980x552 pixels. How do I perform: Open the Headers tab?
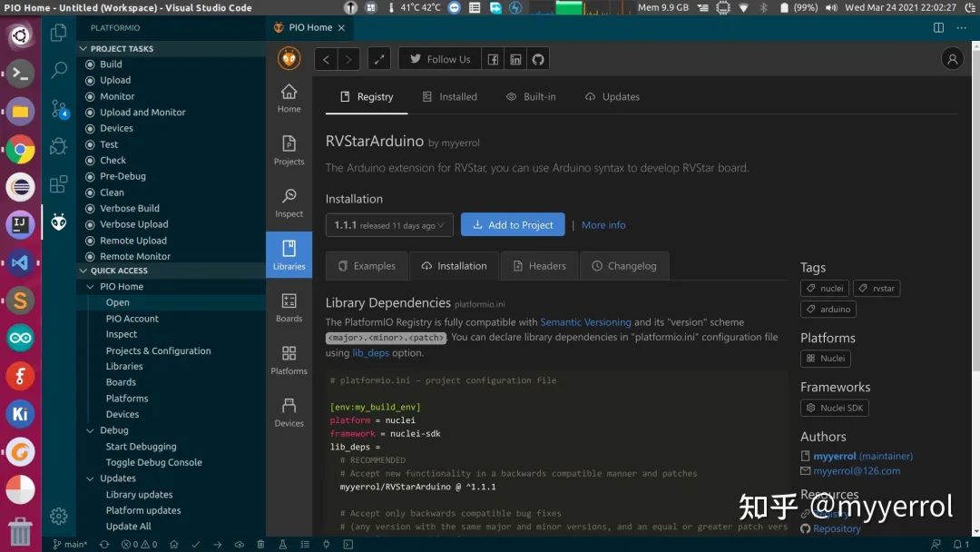pos(539,266)
